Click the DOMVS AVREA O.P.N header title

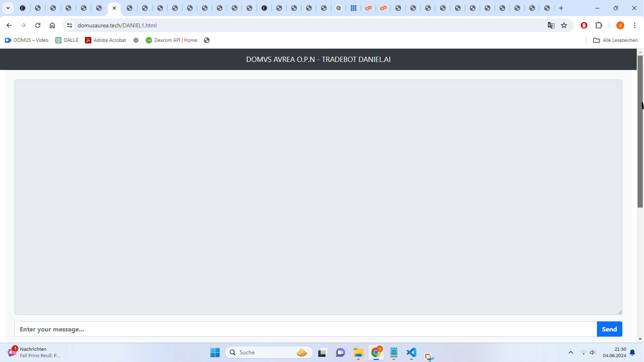pos(318,60)
